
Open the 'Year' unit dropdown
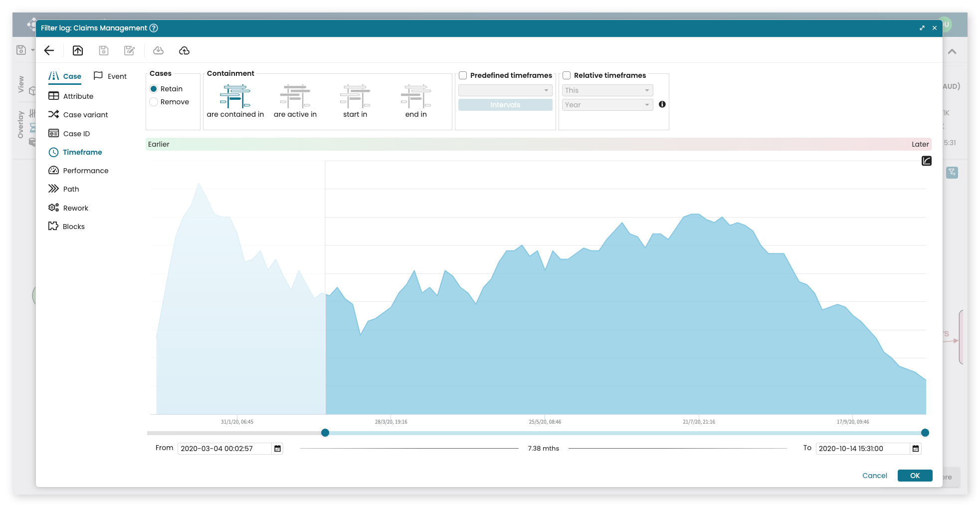point(607,105)
